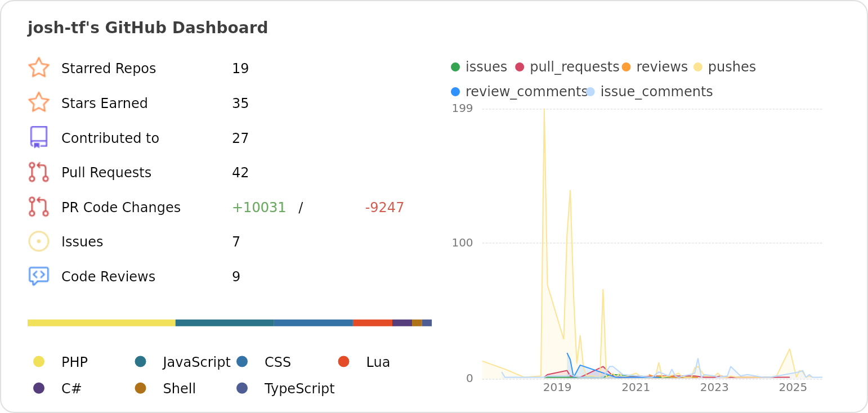Select the Issues circle icon
The height and width of the screenshot is (413, 868).
click(x=38, y=241)
